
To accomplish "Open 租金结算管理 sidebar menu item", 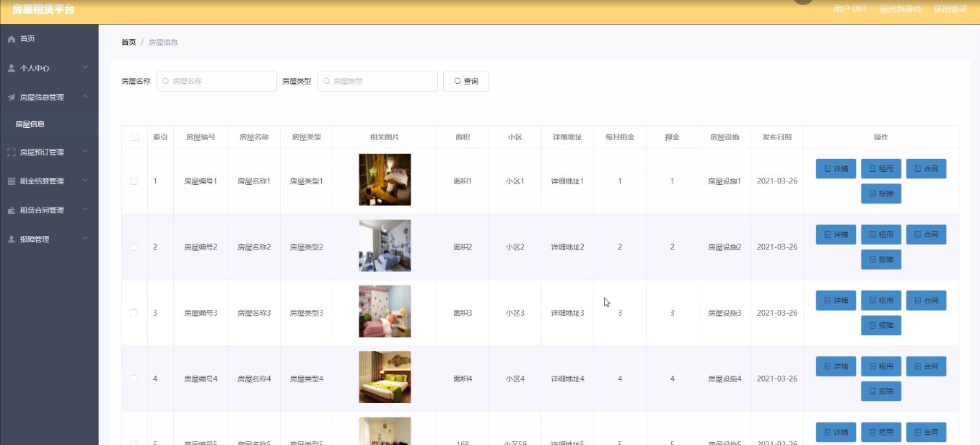I will (49, 181).
